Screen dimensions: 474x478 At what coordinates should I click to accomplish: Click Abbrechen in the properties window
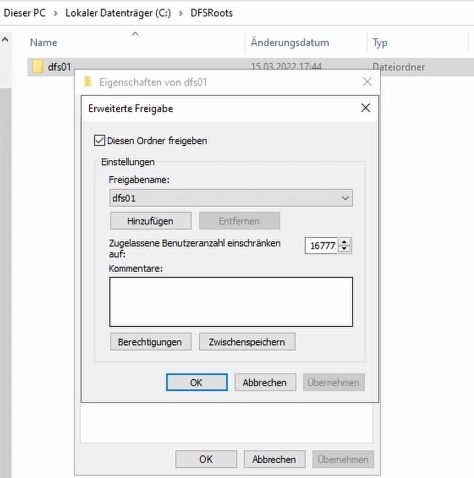(x=274, y=459)
